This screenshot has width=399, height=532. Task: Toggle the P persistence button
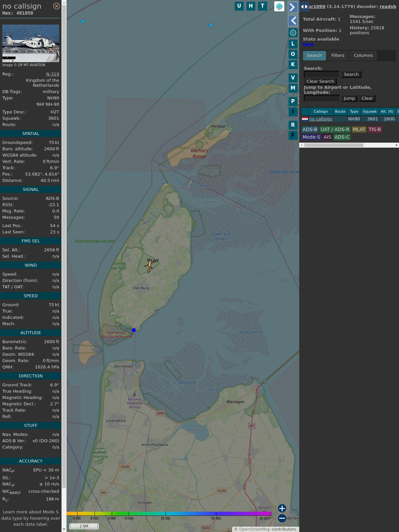[x=293, y=101]
